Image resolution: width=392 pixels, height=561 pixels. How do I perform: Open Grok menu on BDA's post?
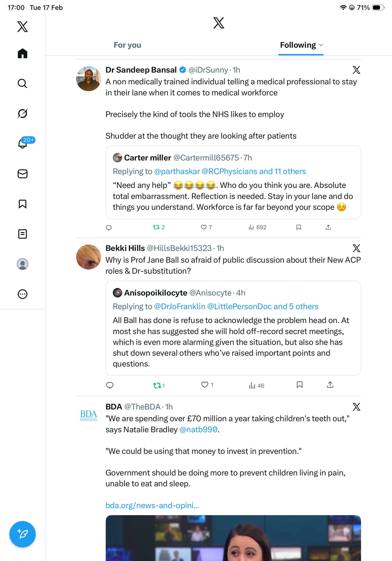(356, 407)
